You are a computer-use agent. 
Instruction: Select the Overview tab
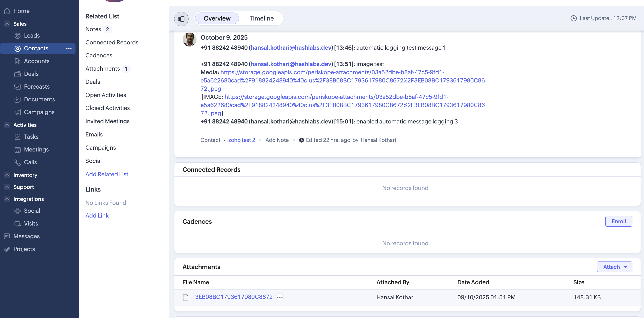(x=217, y=18)
